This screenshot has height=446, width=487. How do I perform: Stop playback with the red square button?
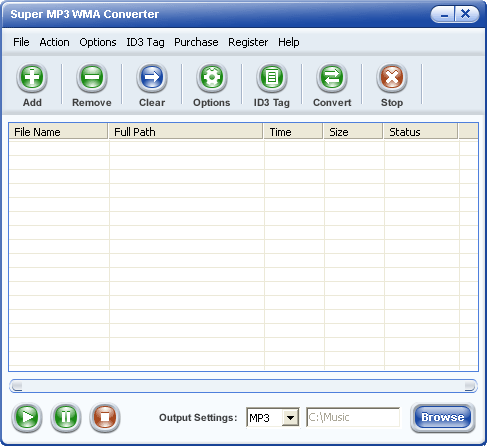(x=105, y=417)
